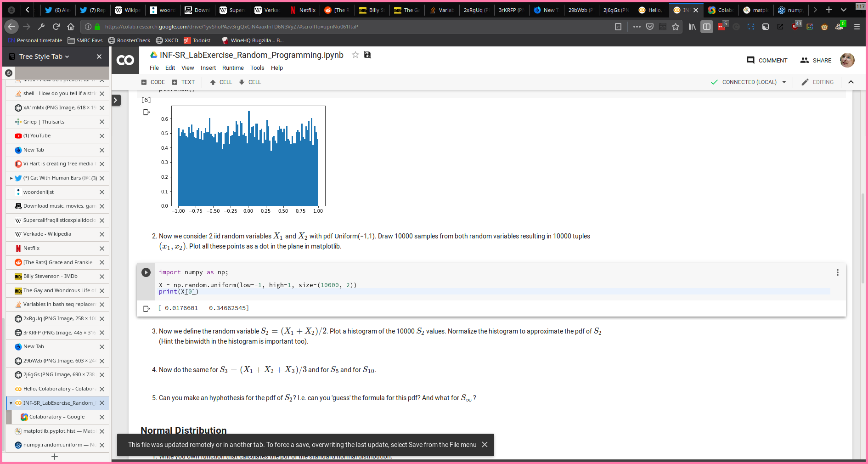Collapse the header with the upward chevron
868x464 pixels.
coord(851,82)
